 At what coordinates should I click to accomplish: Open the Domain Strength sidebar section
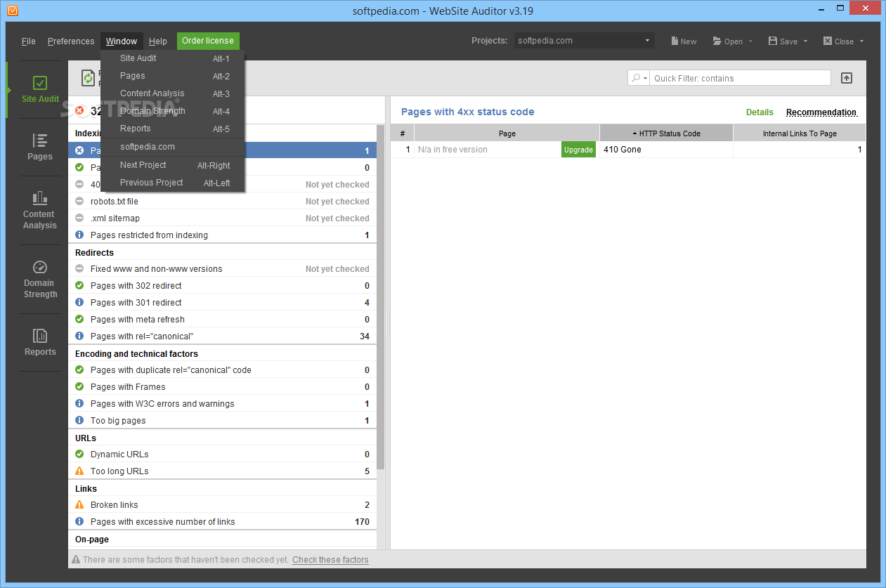coord(40,279)
